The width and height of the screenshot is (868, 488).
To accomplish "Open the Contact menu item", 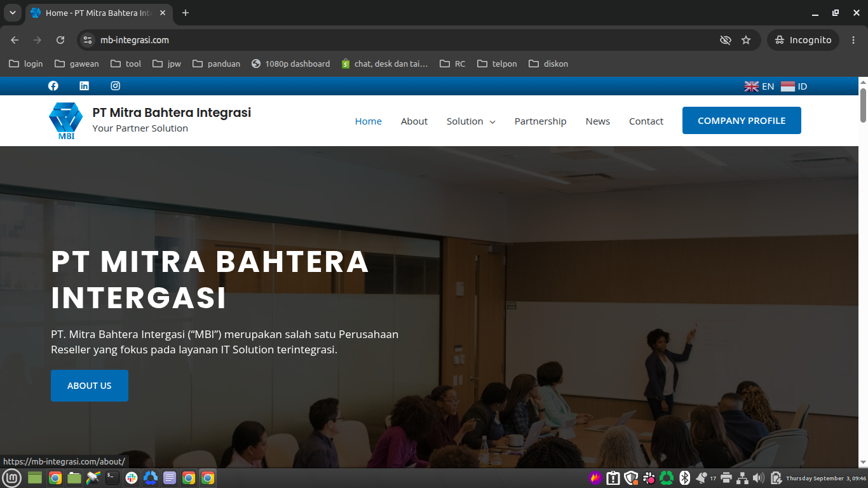I will [646, 121].
